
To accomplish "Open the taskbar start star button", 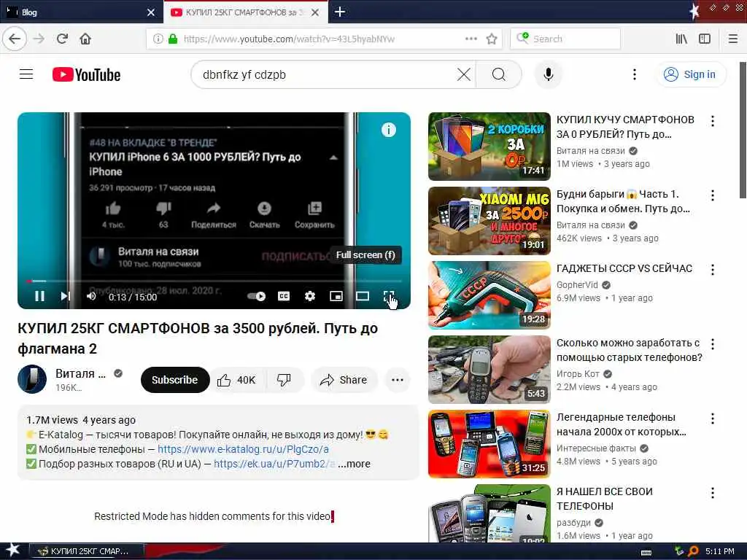I will (12, 551).
